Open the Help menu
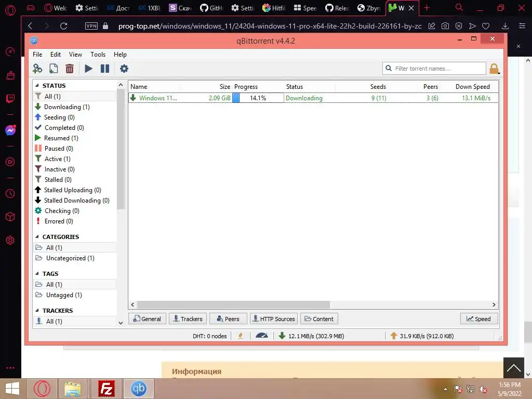The width and height of the screenshot is (532, 399). (x=120, y=54)
